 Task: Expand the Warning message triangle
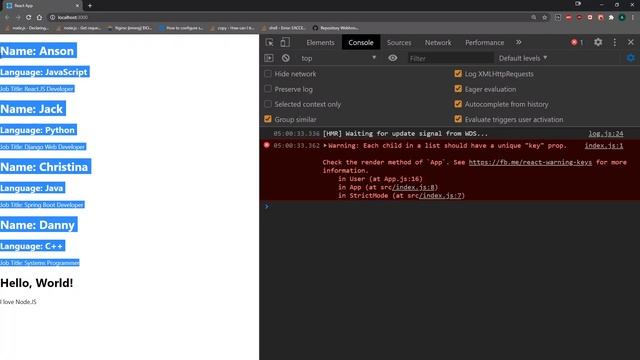(x=325, y=145)
